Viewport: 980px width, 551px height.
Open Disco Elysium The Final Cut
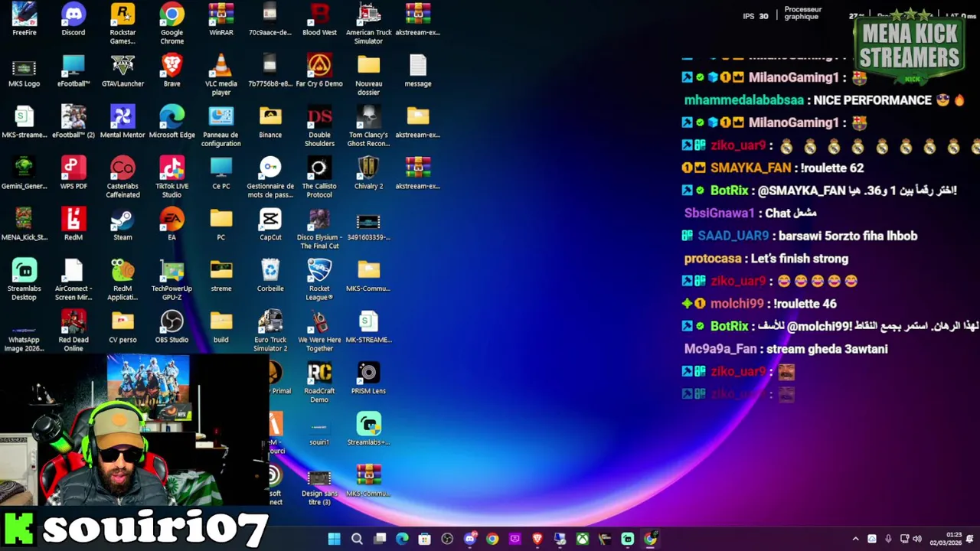[x=319, y=228]
